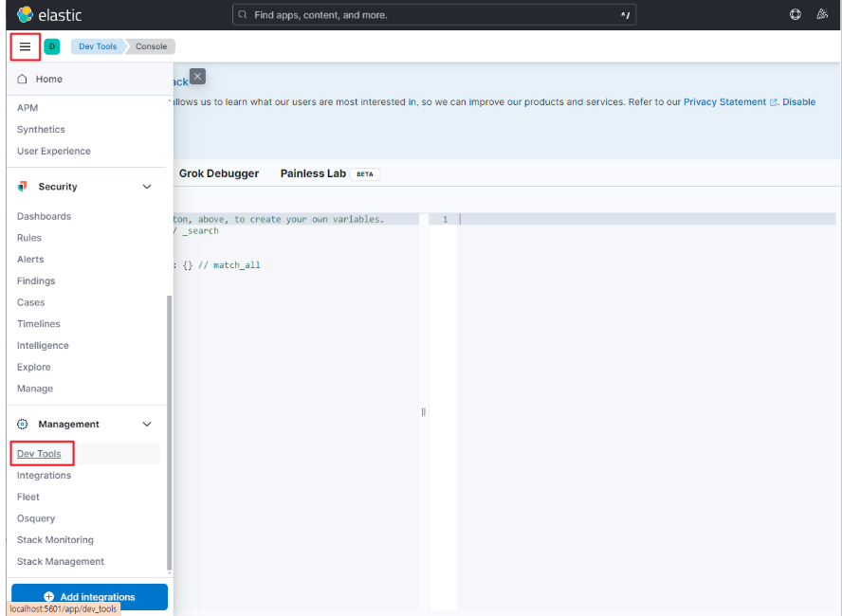The image size is (842, 616).
Task: Click the Elastic logo
Action: [49, 15]
